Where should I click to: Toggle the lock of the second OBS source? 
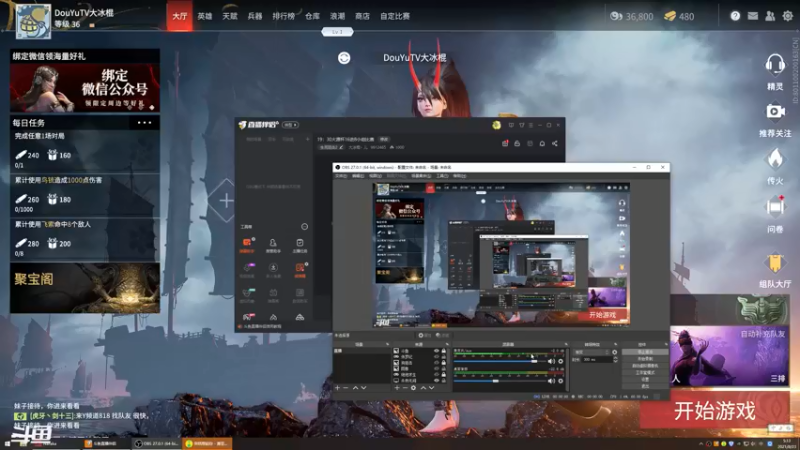point(443,357)
